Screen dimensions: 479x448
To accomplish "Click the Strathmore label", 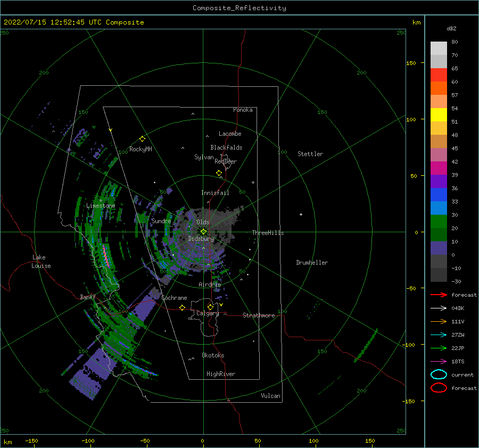I will pyautogui.click(x=259, y=315).
